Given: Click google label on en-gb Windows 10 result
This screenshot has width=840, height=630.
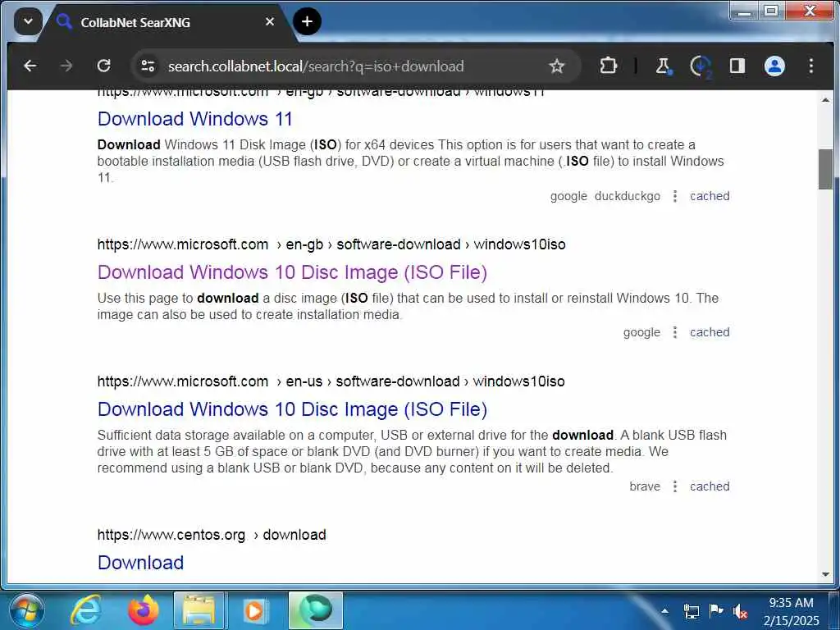Looking at the screenshot, I should [641, 332].
